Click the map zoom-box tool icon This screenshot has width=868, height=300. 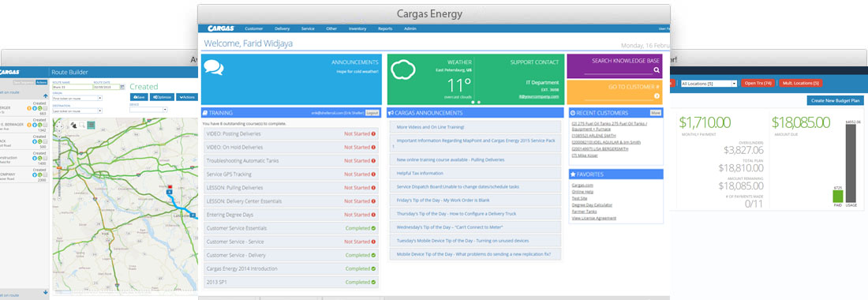point(82,125)
